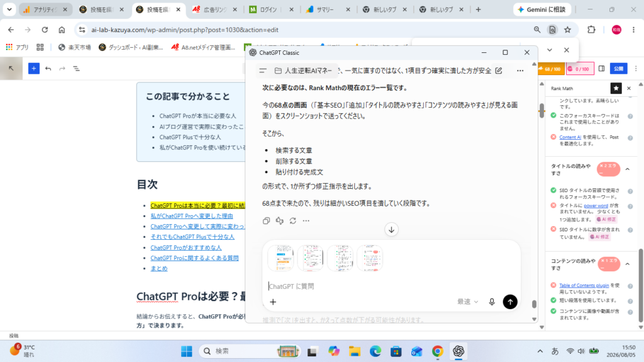The height and width of the screenshot is (362, 644).
Task: Click the 公開 publish button
Action: point(619,69)
